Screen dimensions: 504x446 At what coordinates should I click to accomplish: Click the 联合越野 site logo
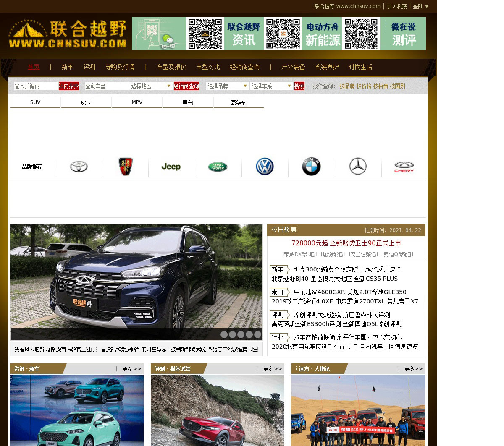tap(67, 34)
